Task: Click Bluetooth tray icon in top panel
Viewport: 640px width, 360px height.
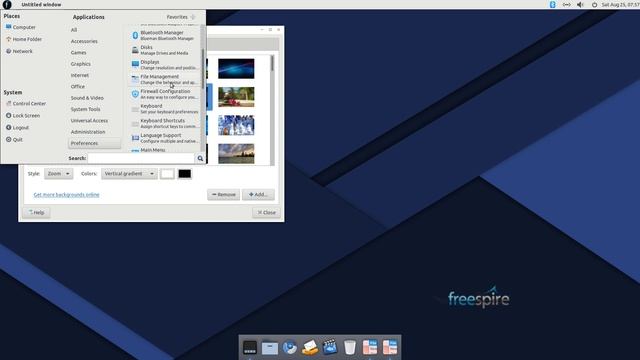Action: [552, 4]
